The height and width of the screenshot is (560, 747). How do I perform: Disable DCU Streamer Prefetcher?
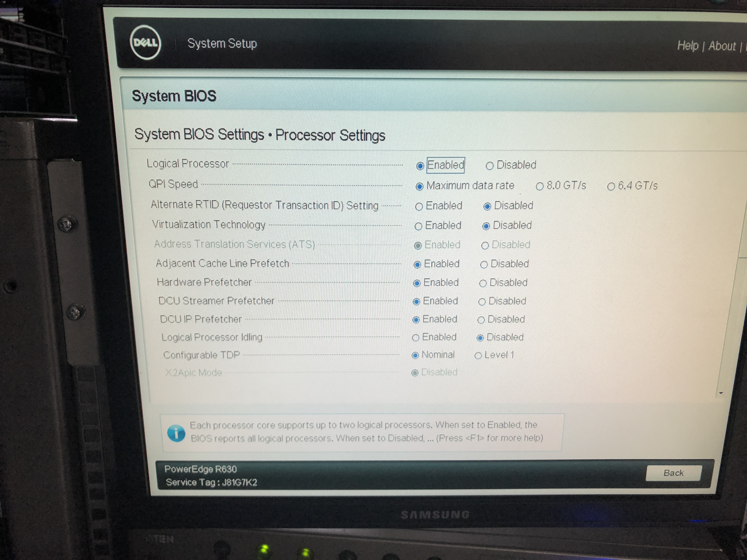pos(482,301)
